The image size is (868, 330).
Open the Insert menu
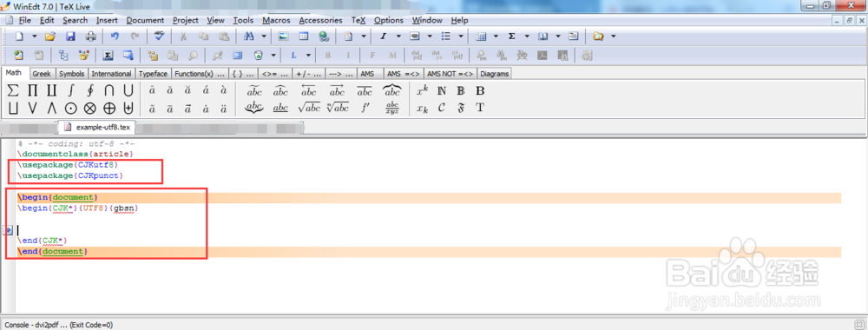(x=107, y=21)
